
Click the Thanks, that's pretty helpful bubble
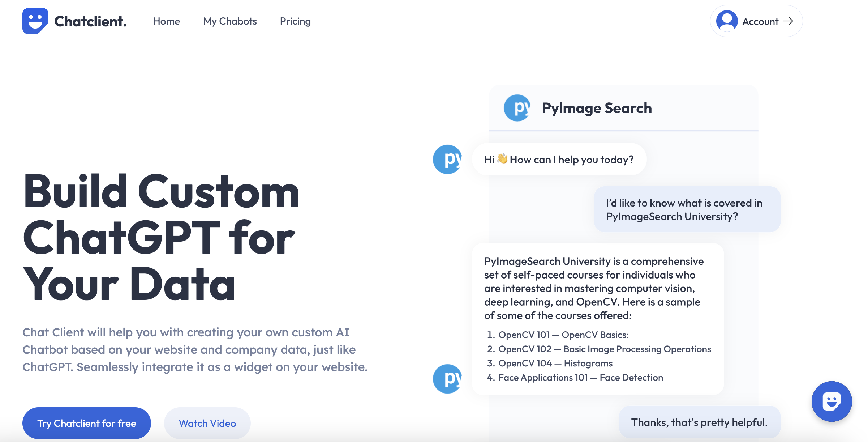pyautogui.click(x=700, y=421)
